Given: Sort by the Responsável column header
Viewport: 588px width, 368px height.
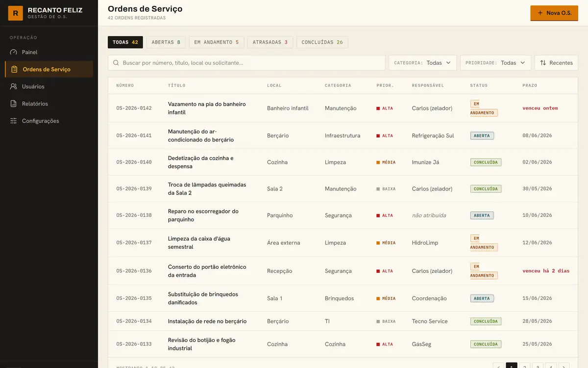Looking at the screenshot, I should pyautogui.click(x=428, y=85).
